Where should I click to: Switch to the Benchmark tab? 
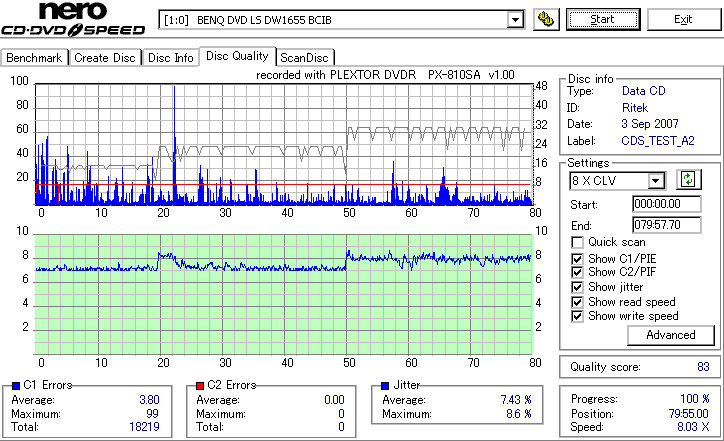34,58
